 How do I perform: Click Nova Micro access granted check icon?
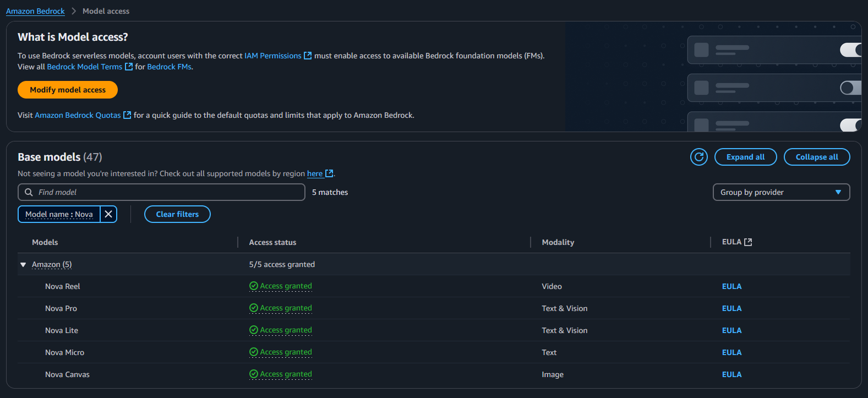point(254,352)
